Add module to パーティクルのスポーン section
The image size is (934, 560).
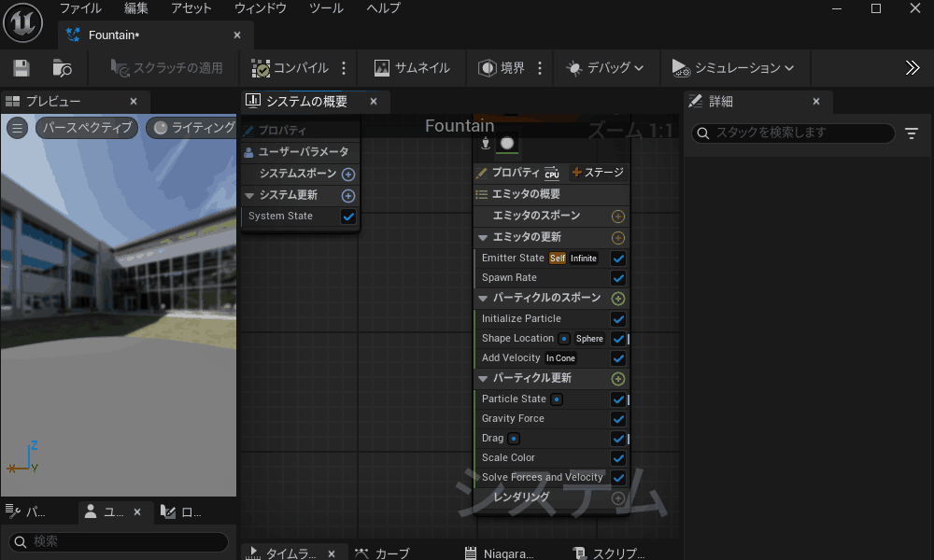click(x=617, y=299)
